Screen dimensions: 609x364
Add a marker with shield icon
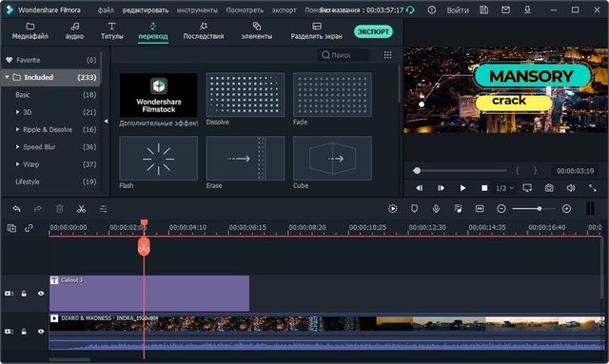pyautogui.click(x=415, y=209)
